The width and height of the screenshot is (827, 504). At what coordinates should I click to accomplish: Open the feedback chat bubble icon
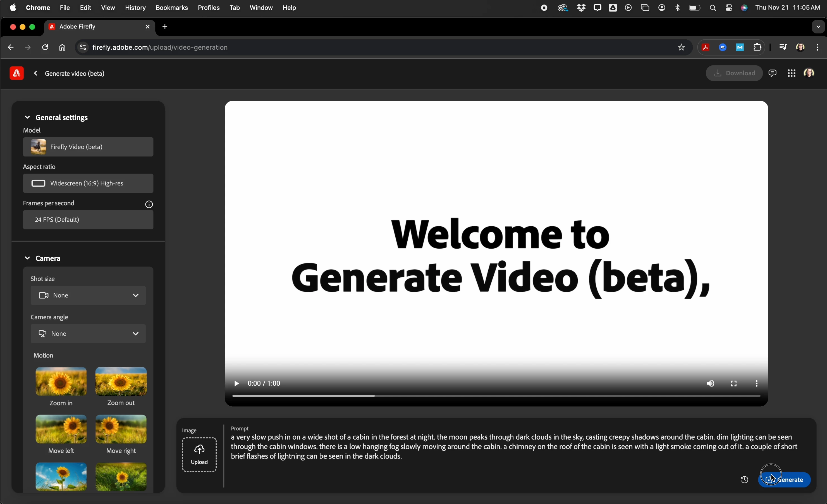tap(772, 73)
